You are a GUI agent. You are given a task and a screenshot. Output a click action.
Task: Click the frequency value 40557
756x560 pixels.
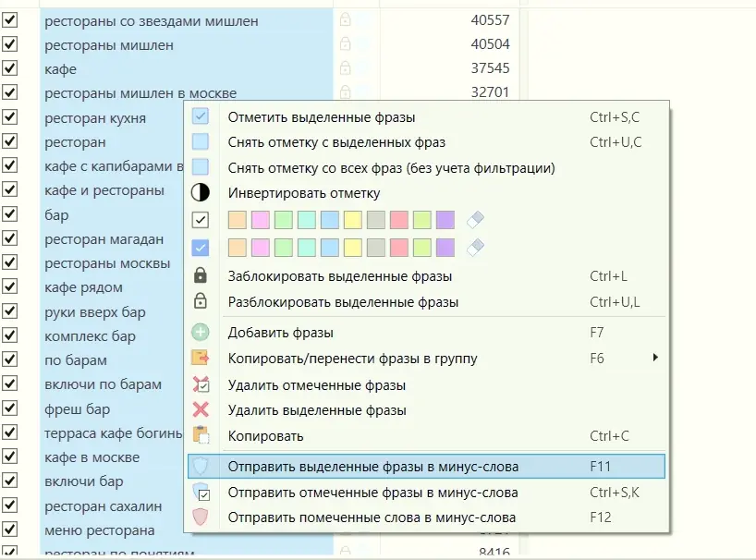pyautogui.click(x=490, y=19)
